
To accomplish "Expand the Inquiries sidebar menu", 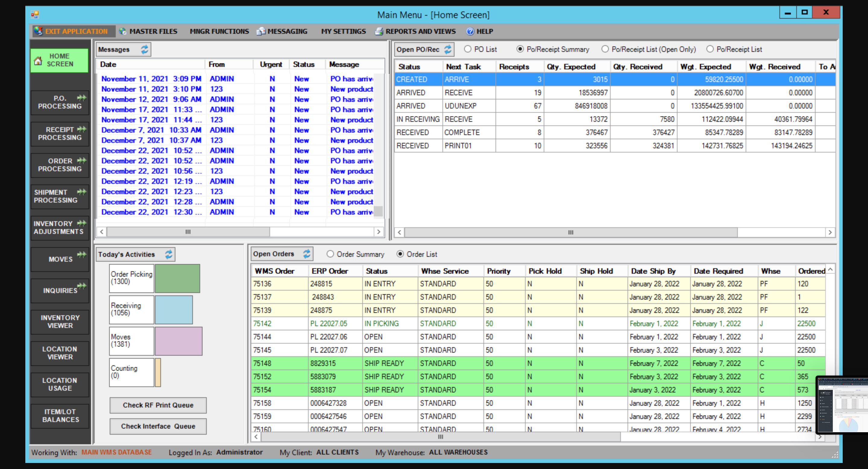I will 60,290.
